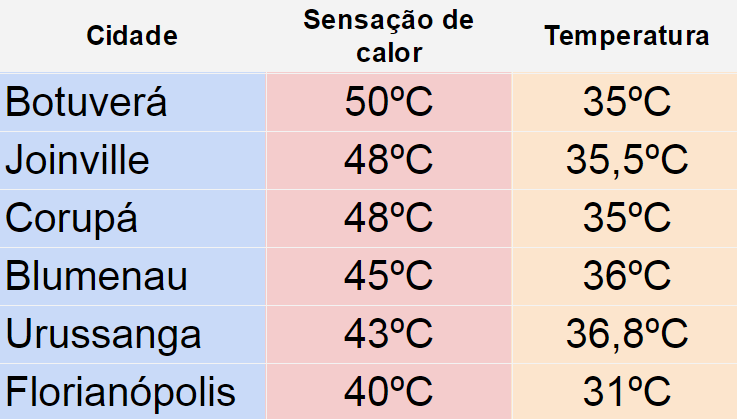Screen dimensions: 737x419
Task: Select the Blumenau city cell
Action: pyautogui.click(x=133, y=277)
